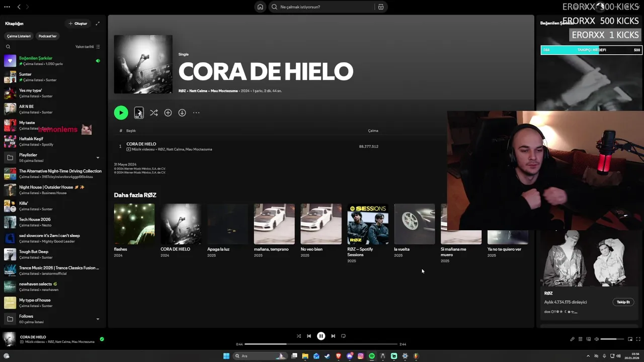Open the Tough But Deep playlist
This screenshot has width=644, height=362.
coord(53,254)
